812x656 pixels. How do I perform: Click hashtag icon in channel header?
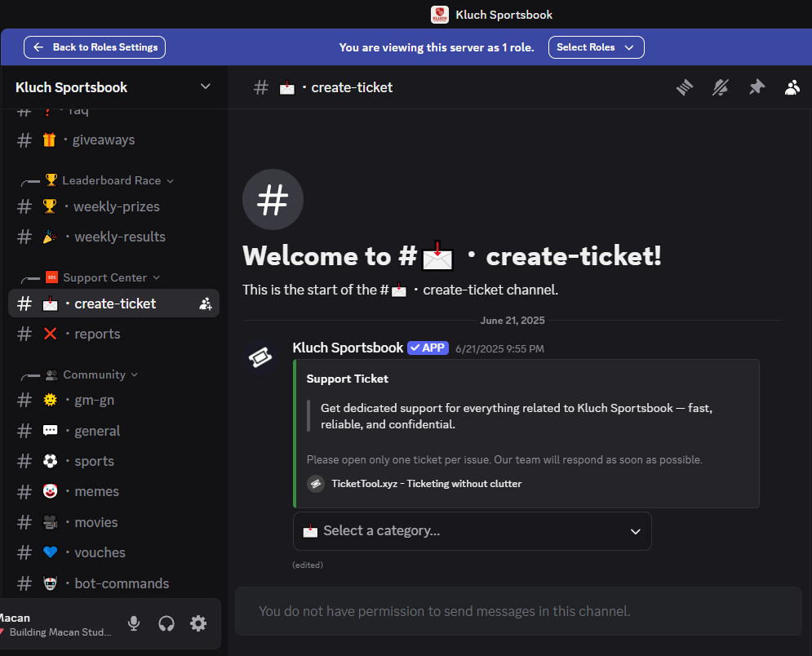click(x=261, y=87)
